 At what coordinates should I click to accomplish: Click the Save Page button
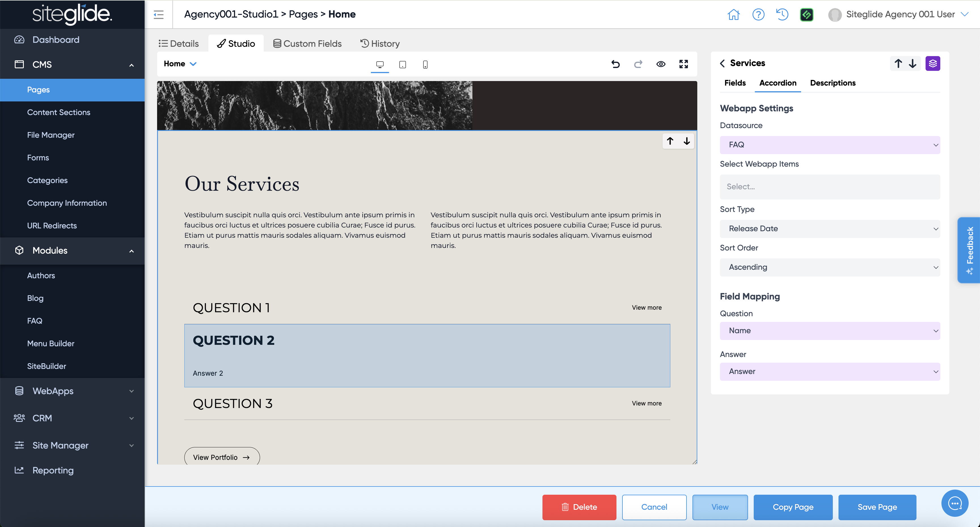click(x=877, y=507)
